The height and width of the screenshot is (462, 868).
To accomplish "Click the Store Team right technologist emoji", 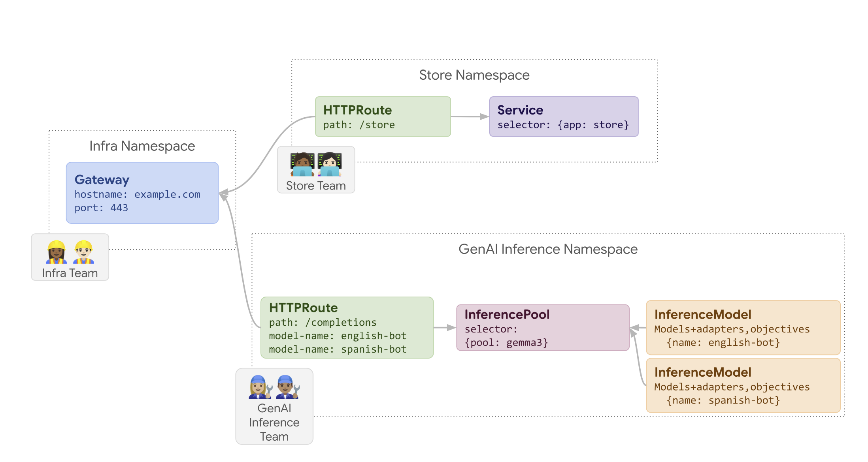I will click(x=329, y=165).
